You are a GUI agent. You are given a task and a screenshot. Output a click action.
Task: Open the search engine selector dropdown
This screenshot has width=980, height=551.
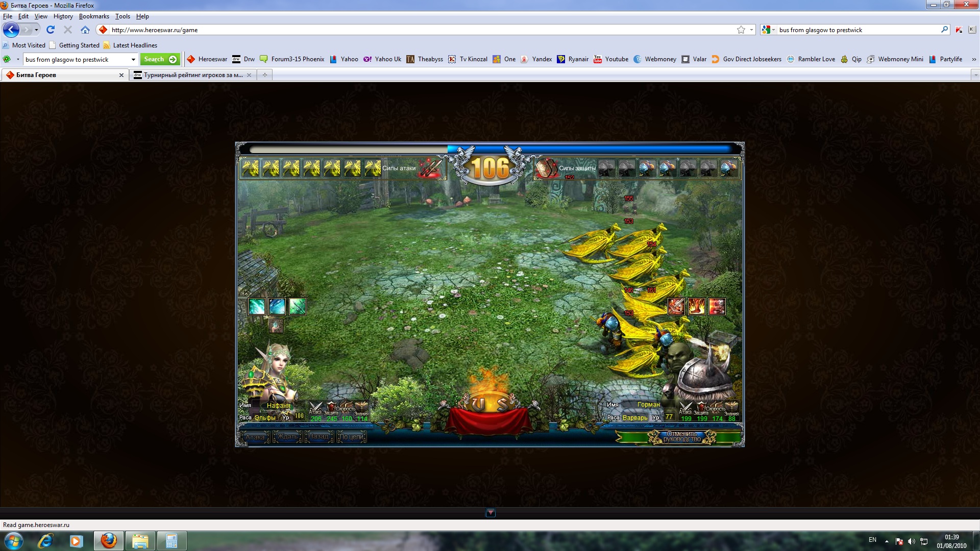point(769,30)
